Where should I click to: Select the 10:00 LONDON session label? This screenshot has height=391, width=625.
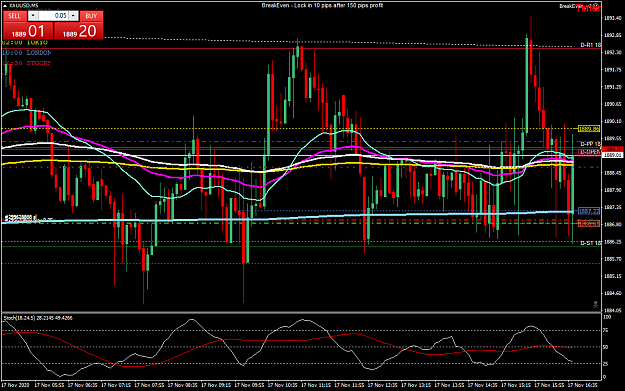(x=27, y=53)
